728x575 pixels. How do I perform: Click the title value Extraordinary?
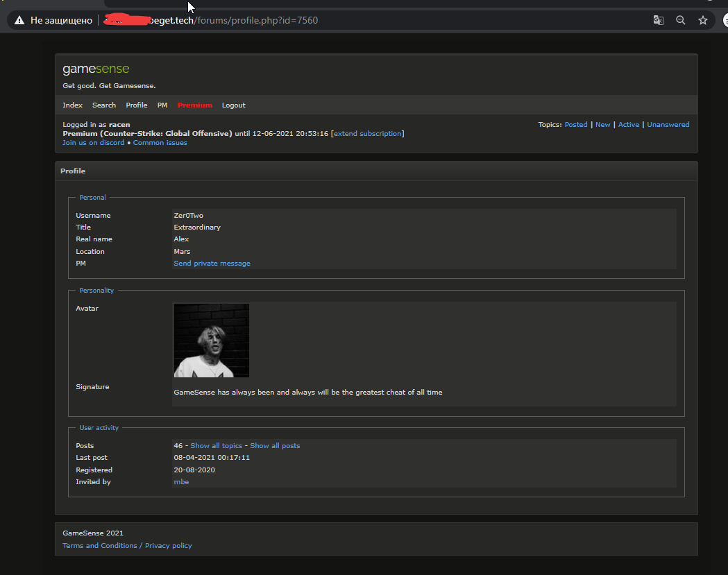click(197, 228)
